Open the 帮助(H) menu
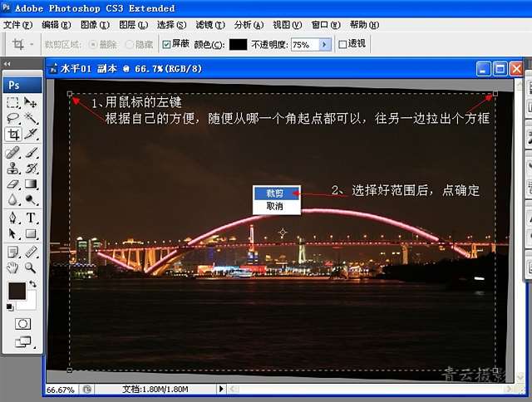532x402 pixels. (364, 25)
